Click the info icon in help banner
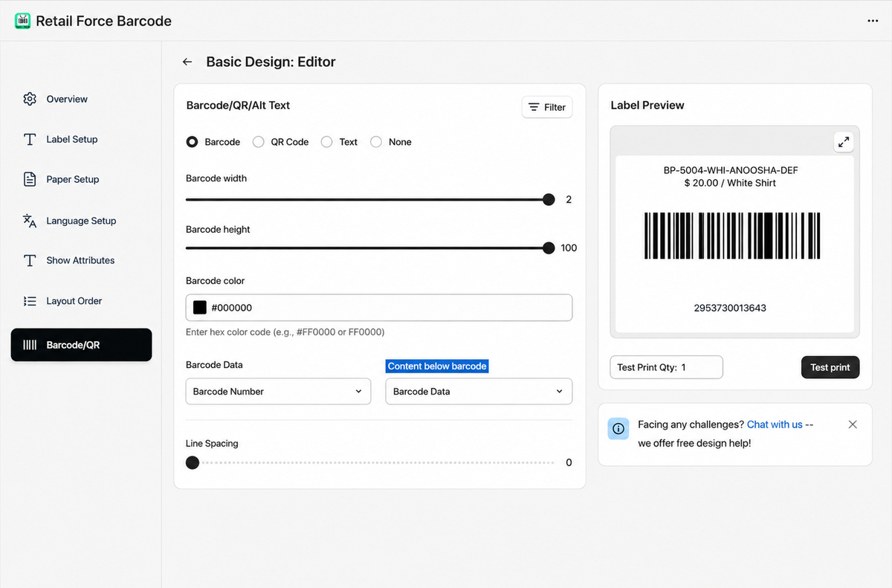This screenshot has height=588, width=892. [x=618, y=428]
